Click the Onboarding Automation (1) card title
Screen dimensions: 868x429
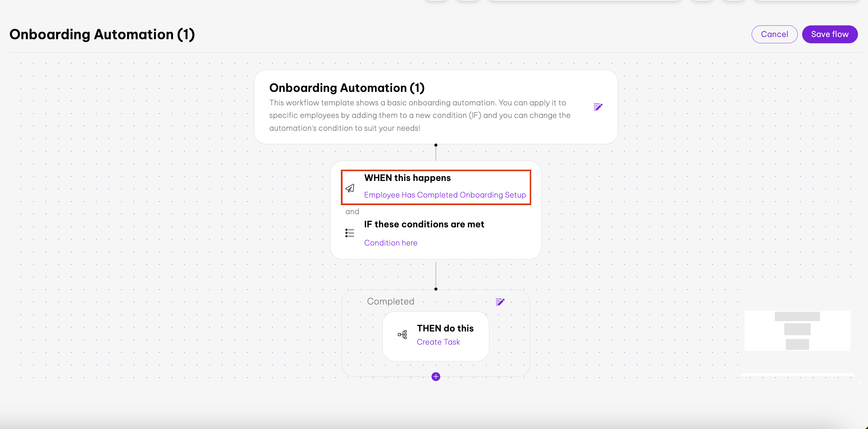(347, 87)
